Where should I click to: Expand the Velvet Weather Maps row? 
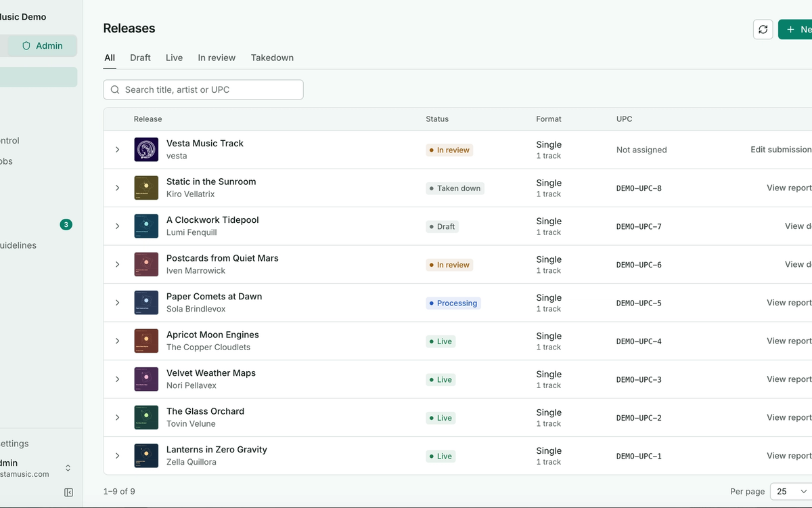(x=117, y=379)
